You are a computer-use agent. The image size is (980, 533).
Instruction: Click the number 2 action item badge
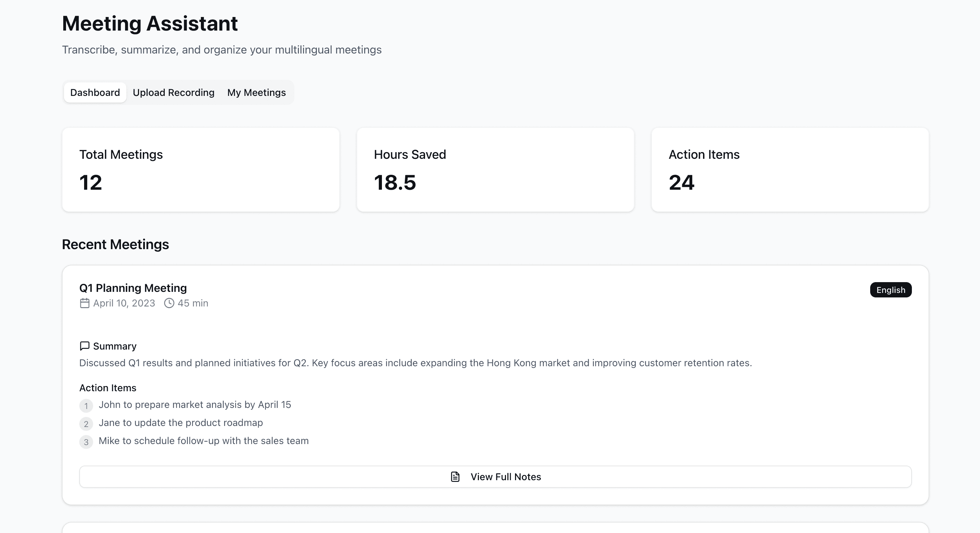[86, 424]
